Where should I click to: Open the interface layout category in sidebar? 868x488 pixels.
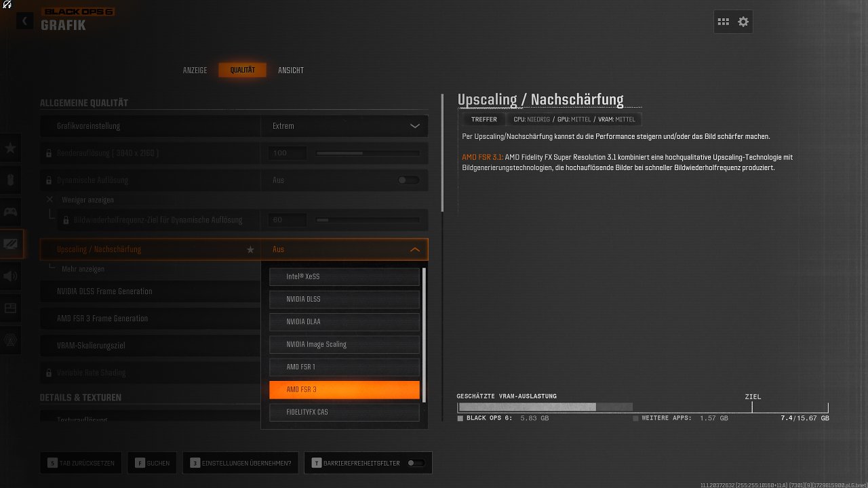pos(11,308)
